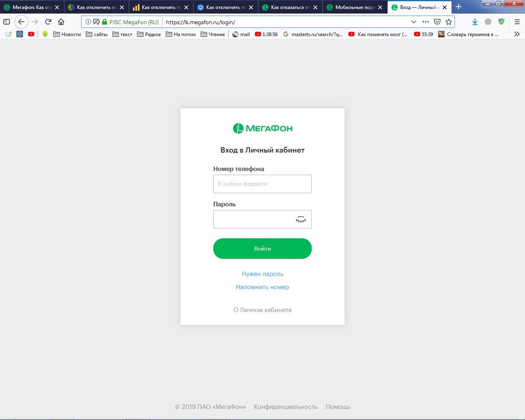525x420 pixels.
Task: Click the 'Напомнить номер' link
Action: tap(262, 287)
